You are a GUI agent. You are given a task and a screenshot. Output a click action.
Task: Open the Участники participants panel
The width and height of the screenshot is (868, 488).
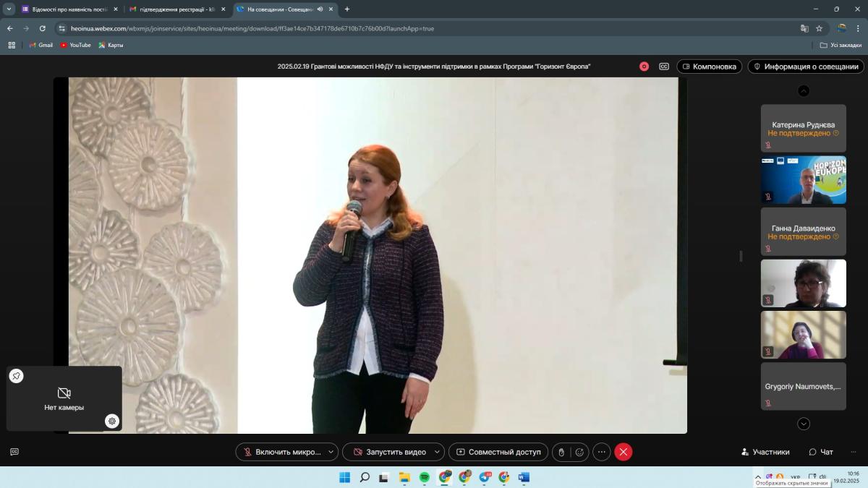(x=765, y=452)
